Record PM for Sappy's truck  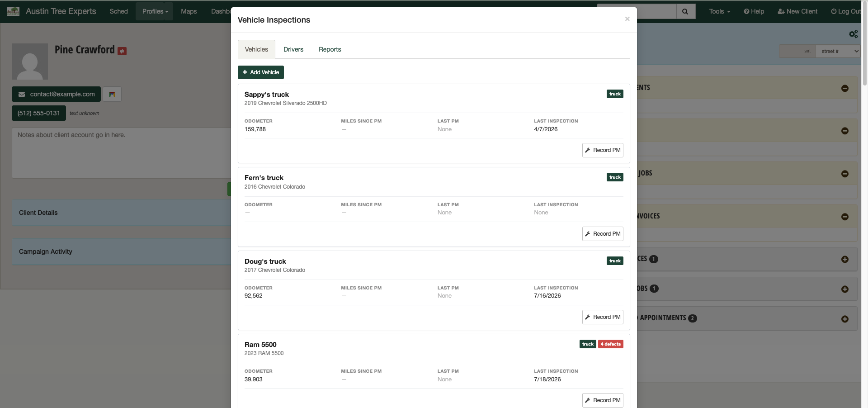click(x=603, y=150)
